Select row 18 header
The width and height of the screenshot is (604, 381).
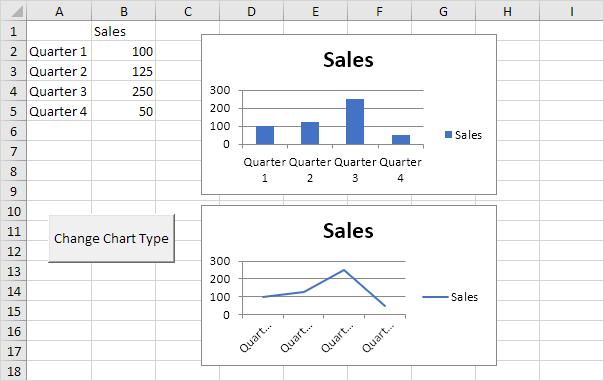point(13,371)
